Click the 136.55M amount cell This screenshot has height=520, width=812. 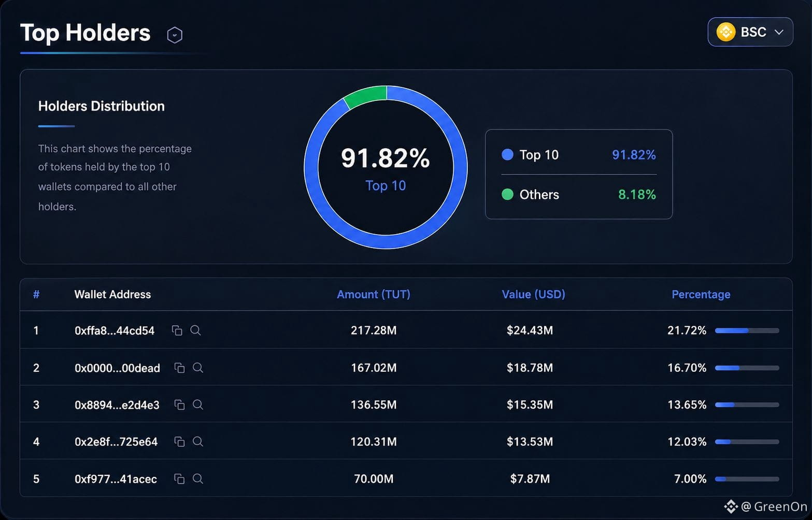[374, 405]
